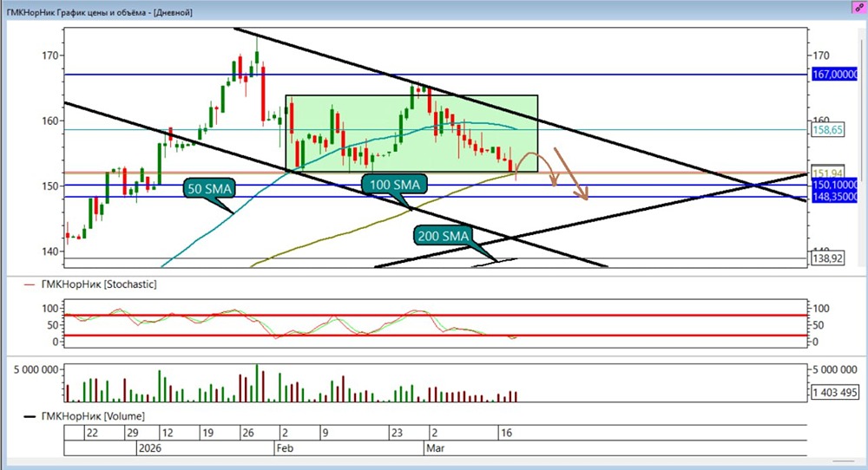
Task: Click the 100 SMA callout label
Action: (395, 185)
